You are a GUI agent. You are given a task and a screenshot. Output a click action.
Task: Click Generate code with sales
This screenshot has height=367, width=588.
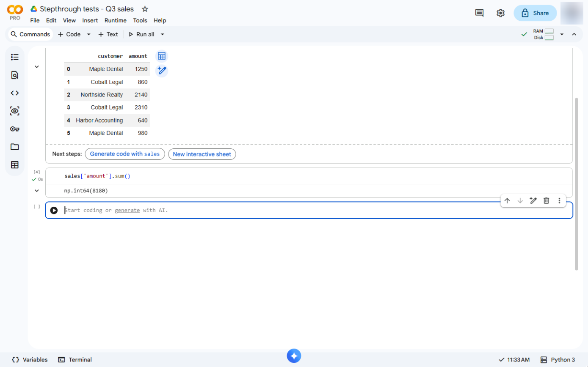point(125,154)
